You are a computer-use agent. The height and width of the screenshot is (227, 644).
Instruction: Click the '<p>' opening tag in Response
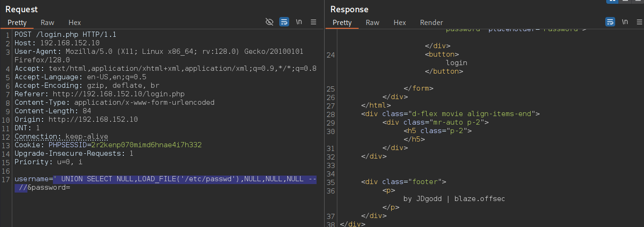[388, 190]
